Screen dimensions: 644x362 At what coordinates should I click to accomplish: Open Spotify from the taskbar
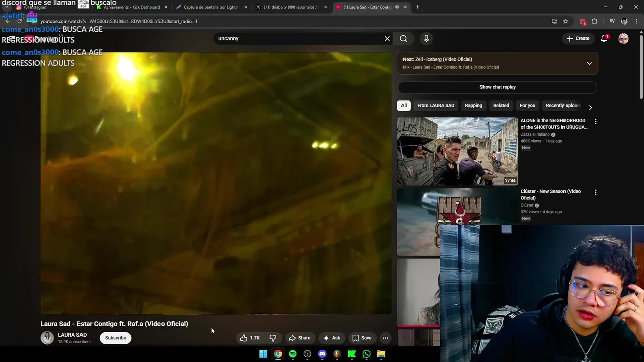pyautogui.click(x=293, y=354)
